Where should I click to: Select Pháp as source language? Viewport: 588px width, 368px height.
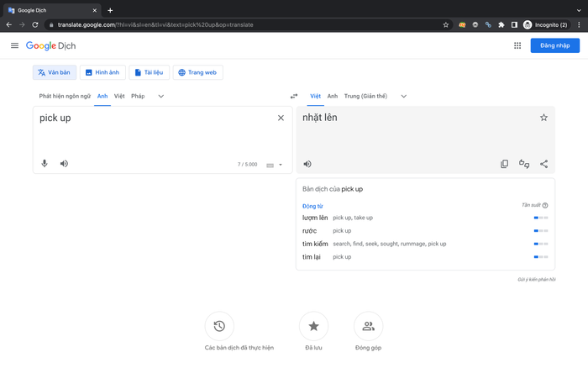pyautogui.click(x=138, y=96)
